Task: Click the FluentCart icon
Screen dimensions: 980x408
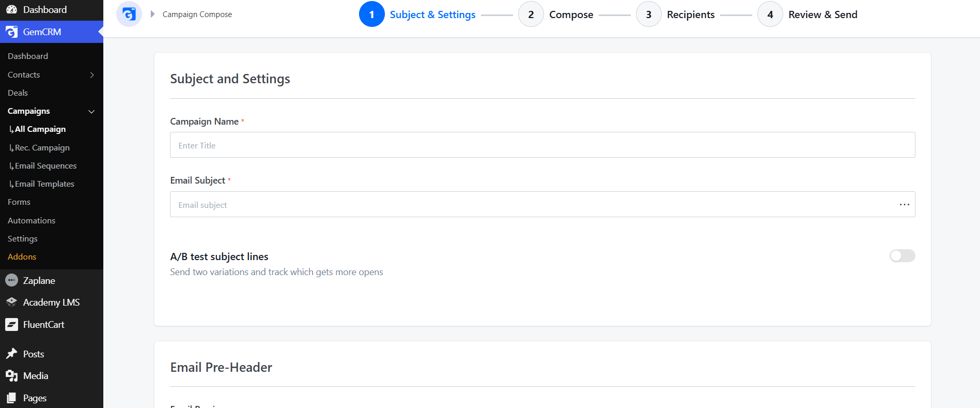Action: (11, 324)
